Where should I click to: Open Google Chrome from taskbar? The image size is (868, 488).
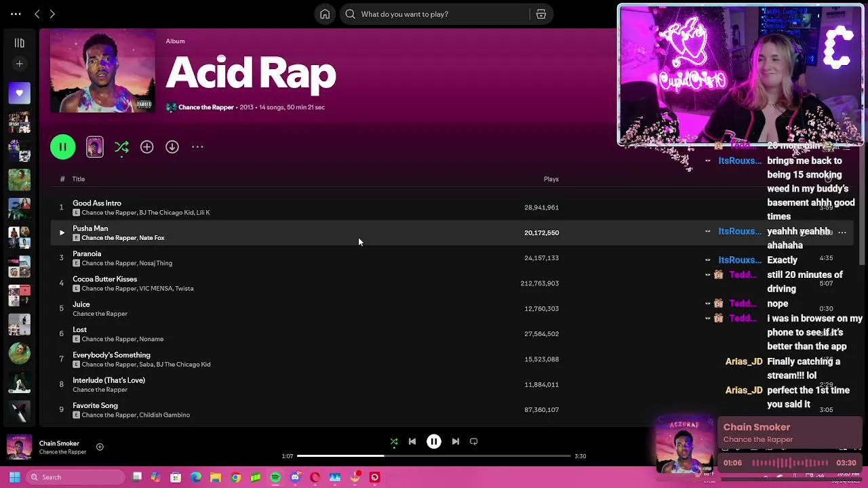click(x=235, y=477)
